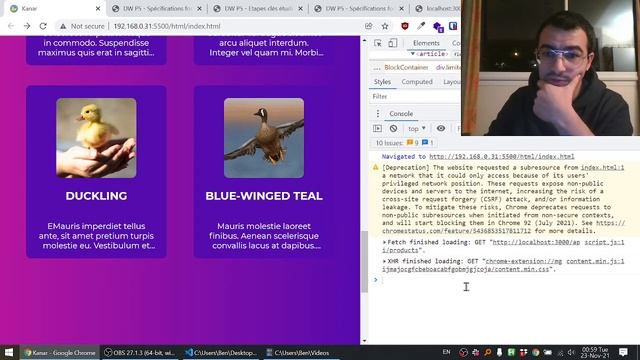This screenshot has width=640, height=360.
Task: Open the taskbar clock and date
Action: click(x=595, y=353)
